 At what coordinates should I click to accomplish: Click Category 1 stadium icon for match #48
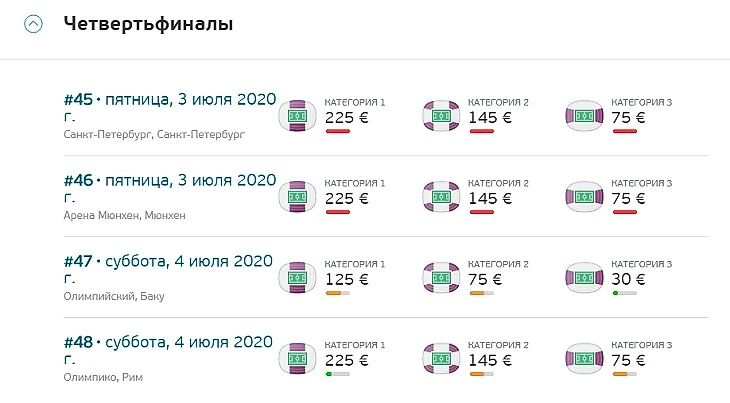pos(297,359)
